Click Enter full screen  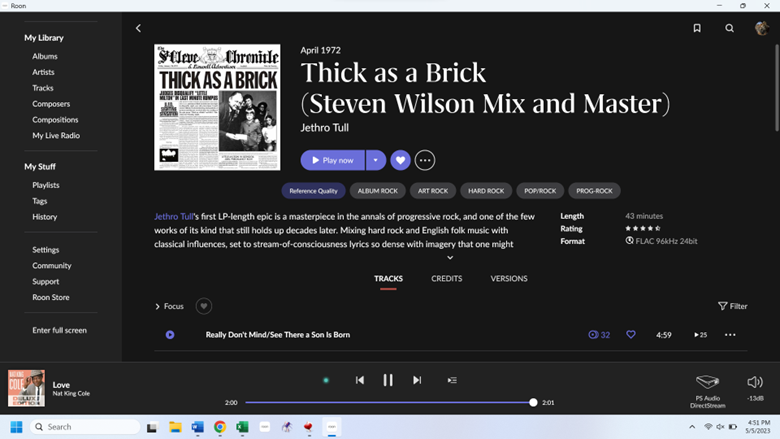(x=60, y=330)
